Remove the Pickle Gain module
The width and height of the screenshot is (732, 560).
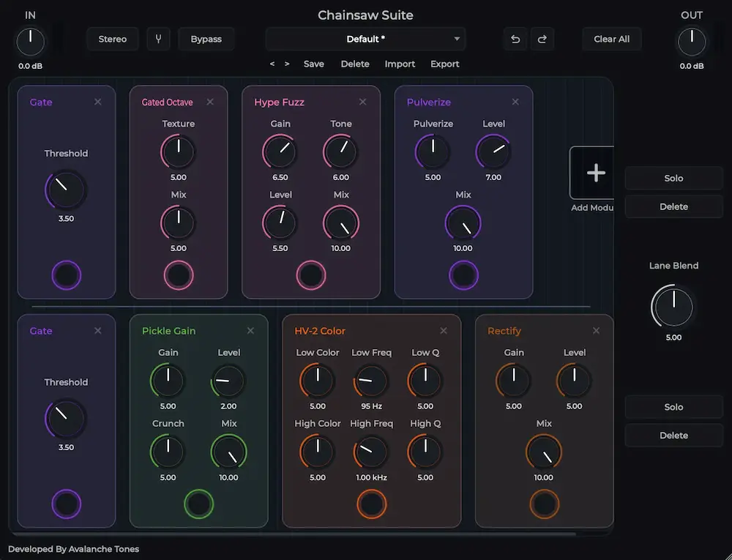[250, 330]
